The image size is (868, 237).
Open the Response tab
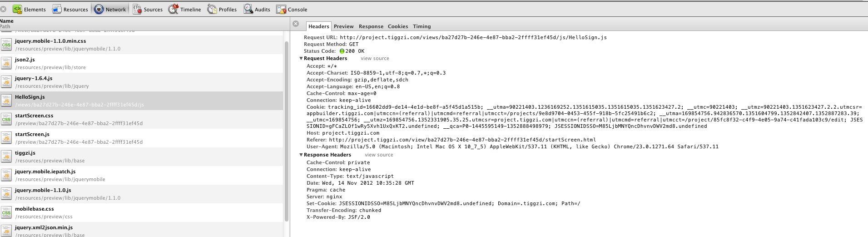[x=371, y=26]
